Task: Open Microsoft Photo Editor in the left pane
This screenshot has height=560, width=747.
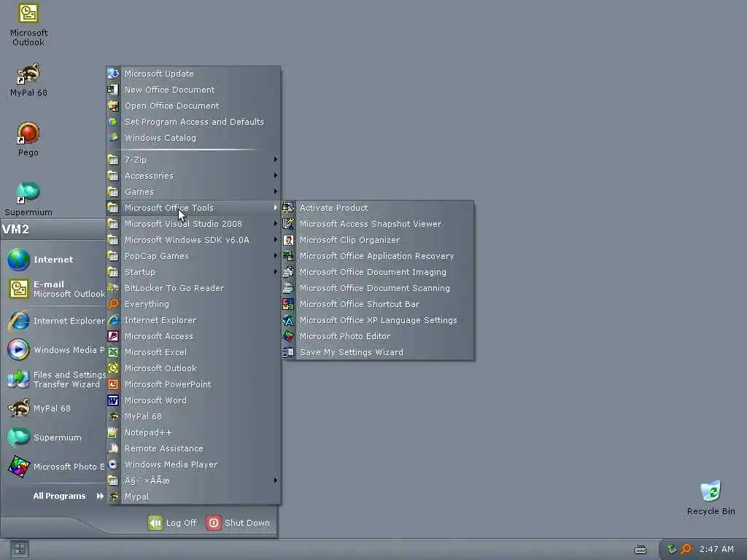Action: pos(56,467)
